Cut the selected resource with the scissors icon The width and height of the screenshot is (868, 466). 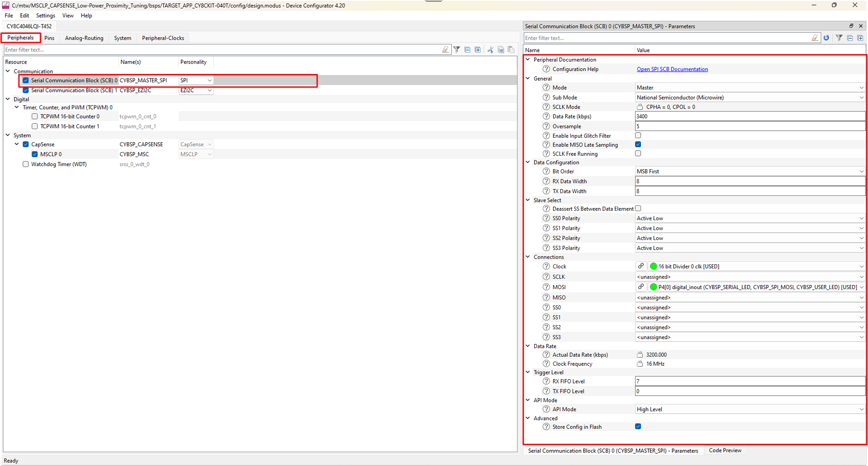490,50
